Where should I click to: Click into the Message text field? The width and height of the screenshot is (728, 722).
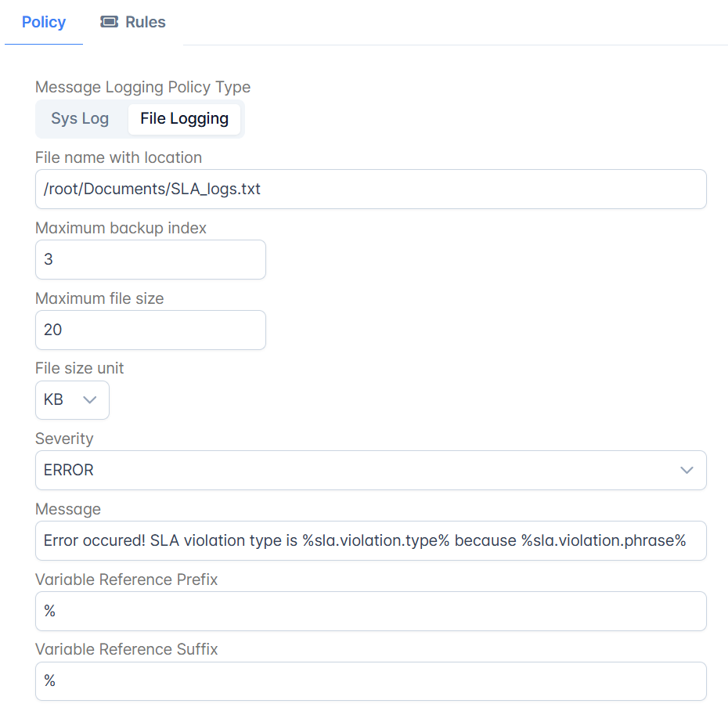[x=371, y=540]
